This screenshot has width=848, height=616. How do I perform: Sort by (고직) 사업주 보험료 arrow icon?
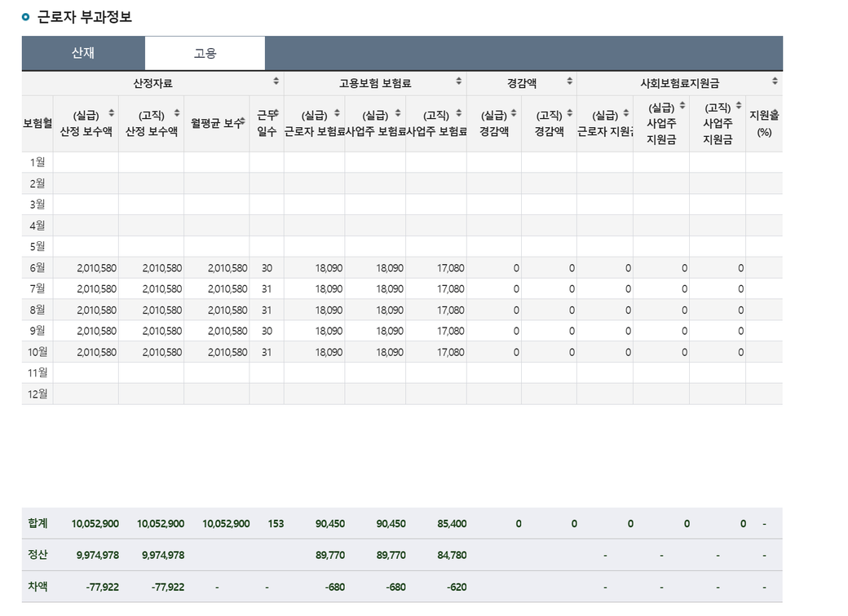[458, 113]
